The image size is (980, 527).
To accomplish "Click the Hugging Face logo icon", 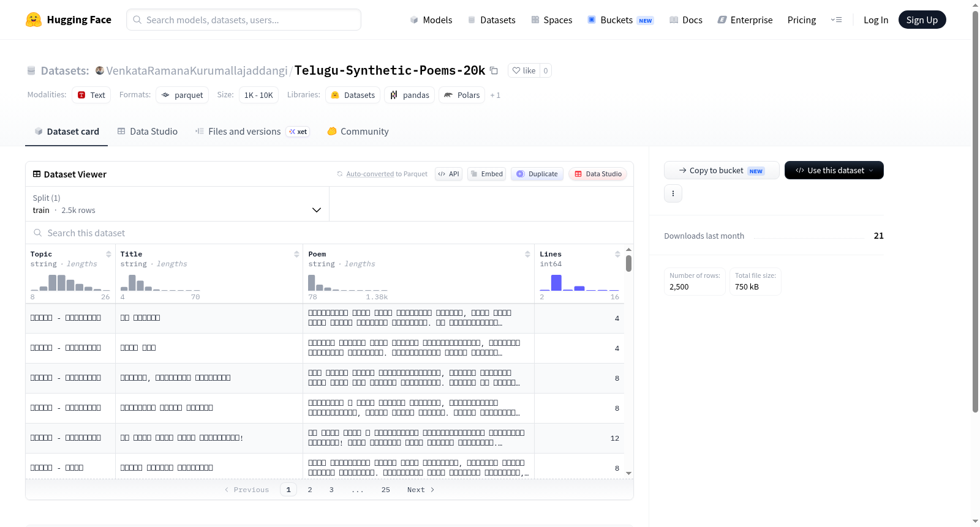I will [x=34, y=20].
